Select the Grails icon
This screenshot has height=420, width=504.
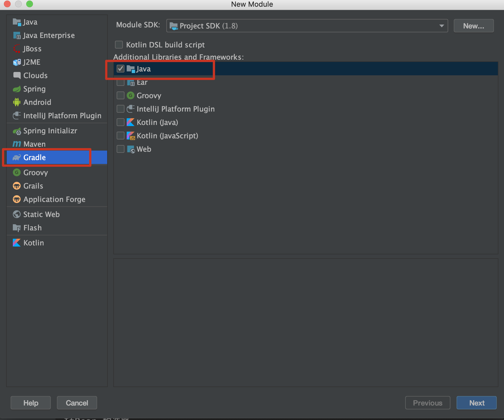17,186
